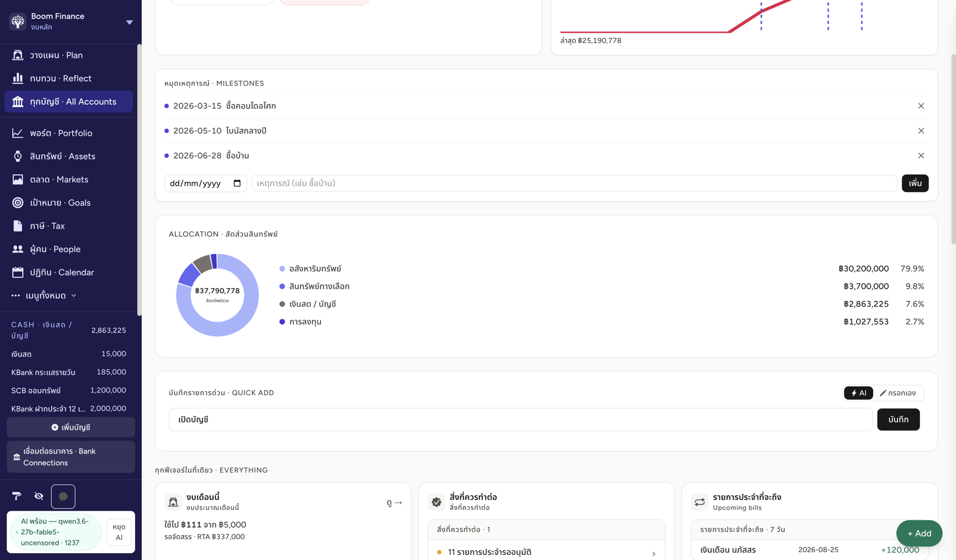Click the Markets picture-chart icon
Image resolution: width=956 pixels, height=560 pixels.
tap(18, 180)
